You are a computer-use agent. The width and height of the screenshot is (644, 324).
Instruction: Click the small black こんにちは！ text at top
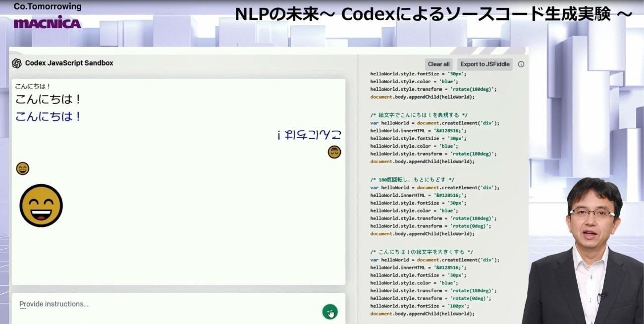click(x=33, y=86)
